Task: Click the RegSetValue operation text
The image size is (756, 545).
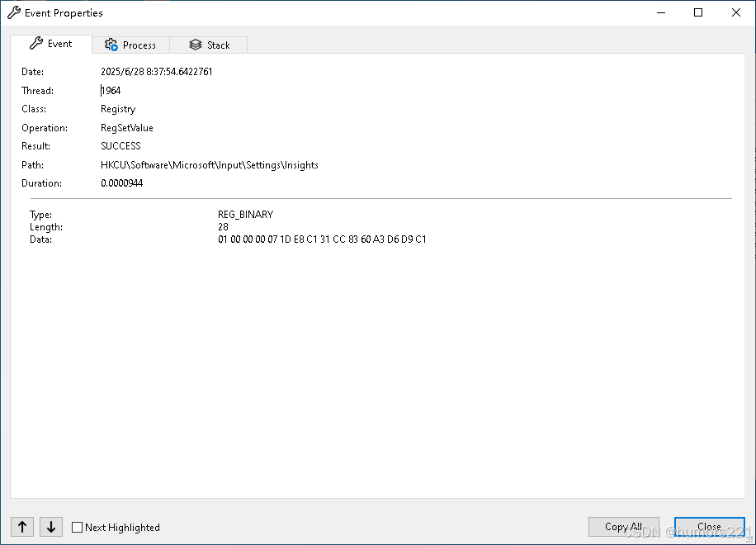Action: pos(126,127)
